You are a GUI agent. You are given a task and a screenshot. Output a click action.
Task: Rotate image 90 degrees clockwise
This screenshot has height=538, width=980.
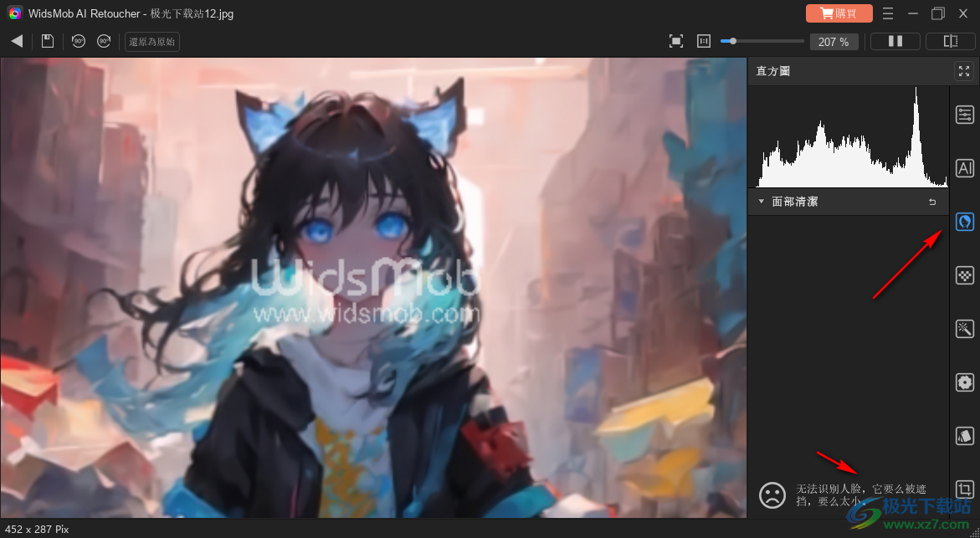[x=104, y=41]
